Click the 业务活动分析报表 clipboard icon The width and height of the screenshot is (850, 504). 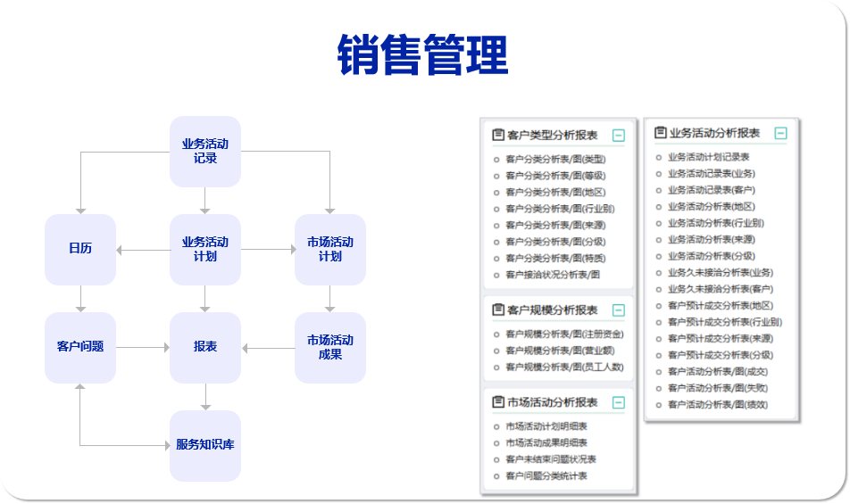661,133
